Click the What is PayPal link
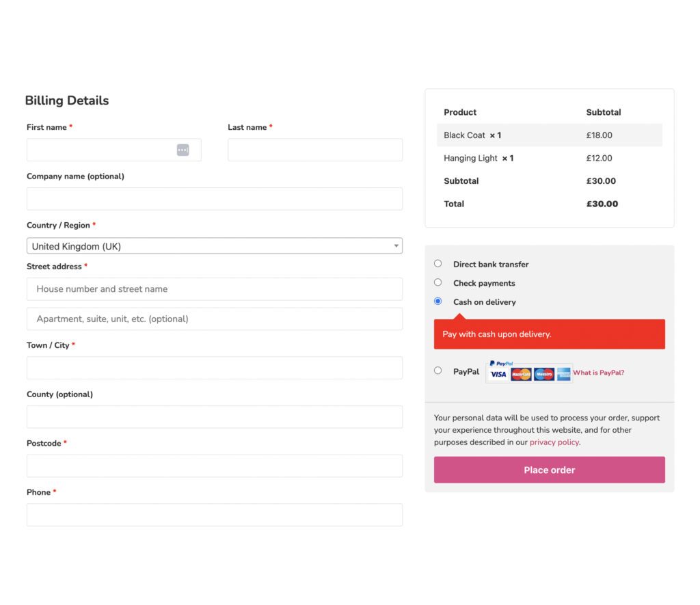 598,373
